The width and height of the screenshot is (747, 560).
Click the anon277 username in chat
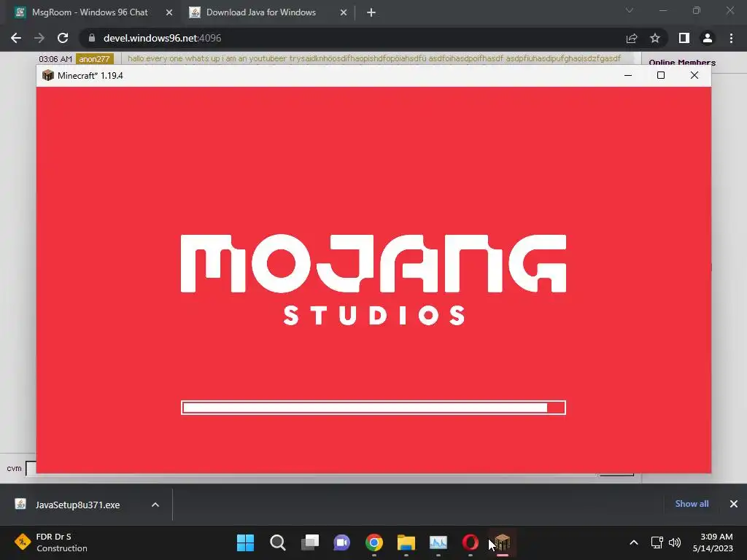(x=94, y=59)
